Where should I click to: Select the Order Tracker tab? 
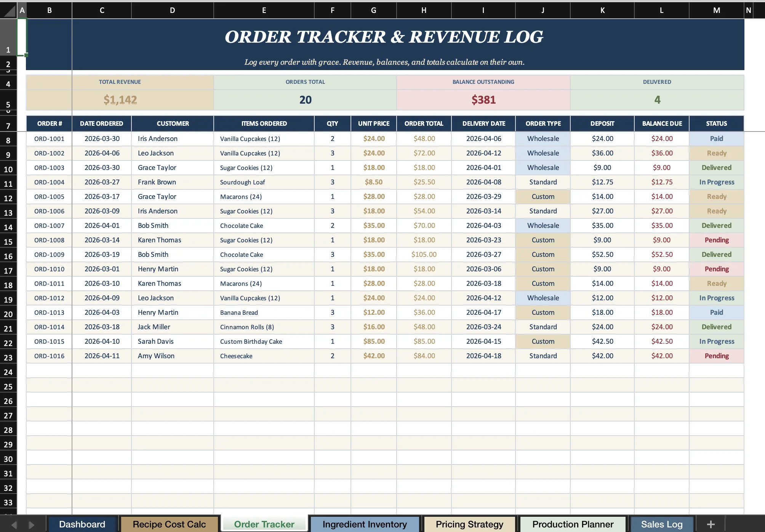pyautogui.click(x=264, y=524)
